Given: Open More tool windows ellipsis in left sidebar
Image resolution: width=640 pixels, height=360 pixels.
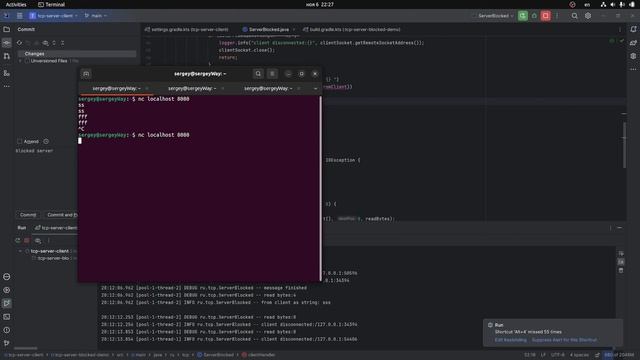Looking at the screenshot, I should coord(7,87).
